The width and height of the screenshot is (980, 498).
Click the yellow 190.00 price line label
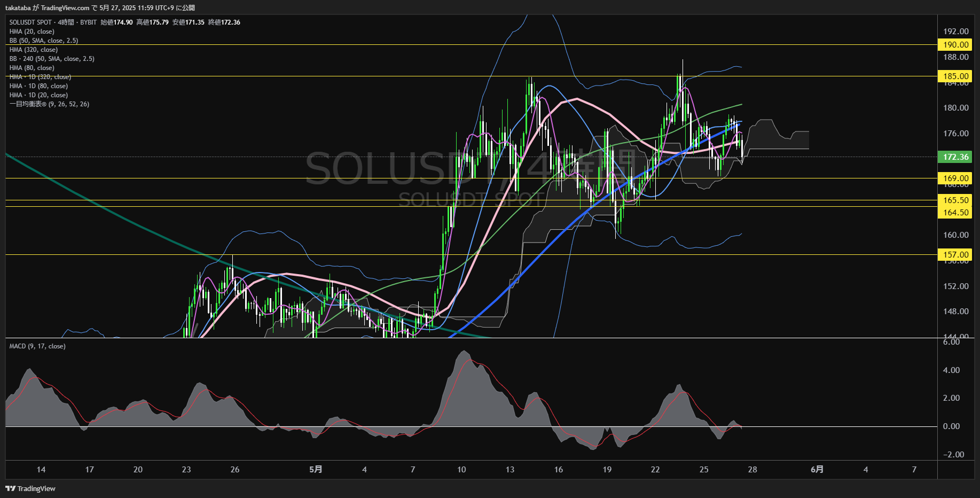pos(955,45)
